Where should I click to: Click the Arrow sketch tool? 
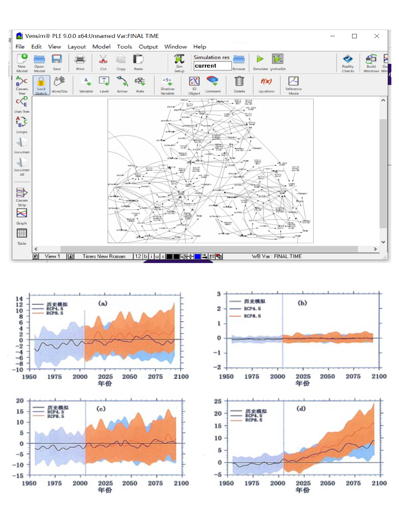(122, 84)
